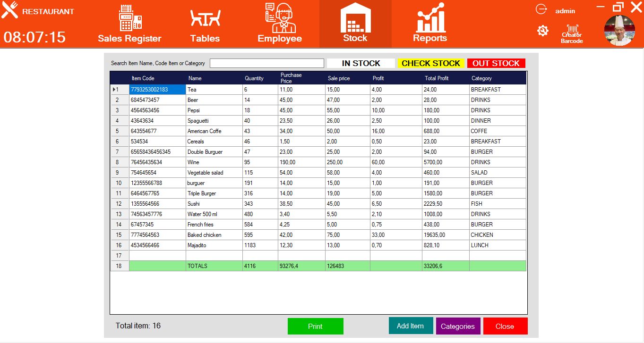
Task: Click the row header numbered 8
Action: (x=120, y=162)
